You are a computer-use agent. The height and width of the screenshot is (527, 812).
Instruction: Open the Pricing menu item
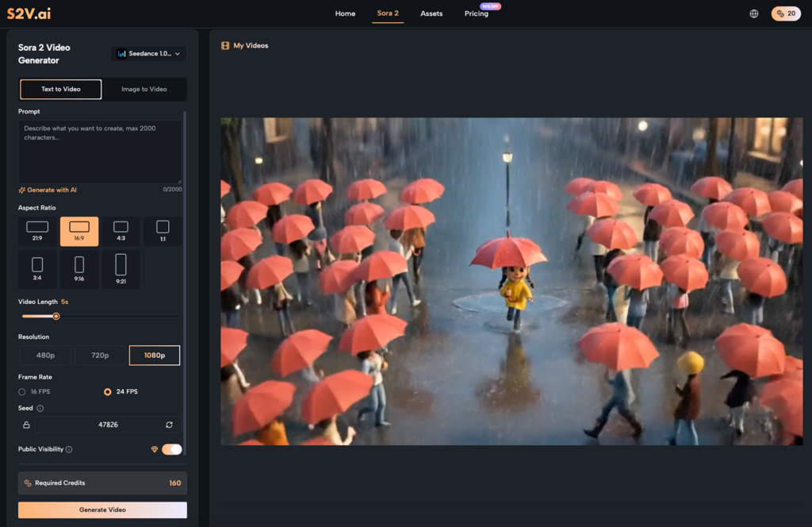477,13
